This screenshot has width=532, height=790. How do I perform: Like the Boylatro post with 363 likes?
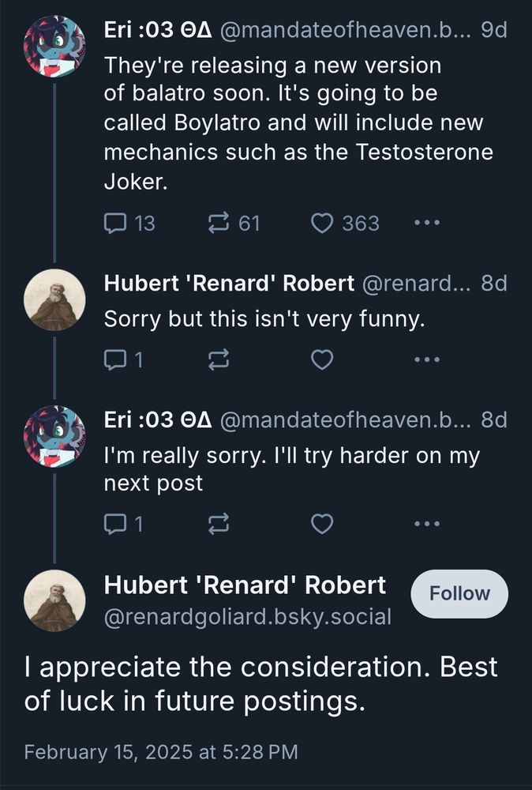(x=322, y=224)
